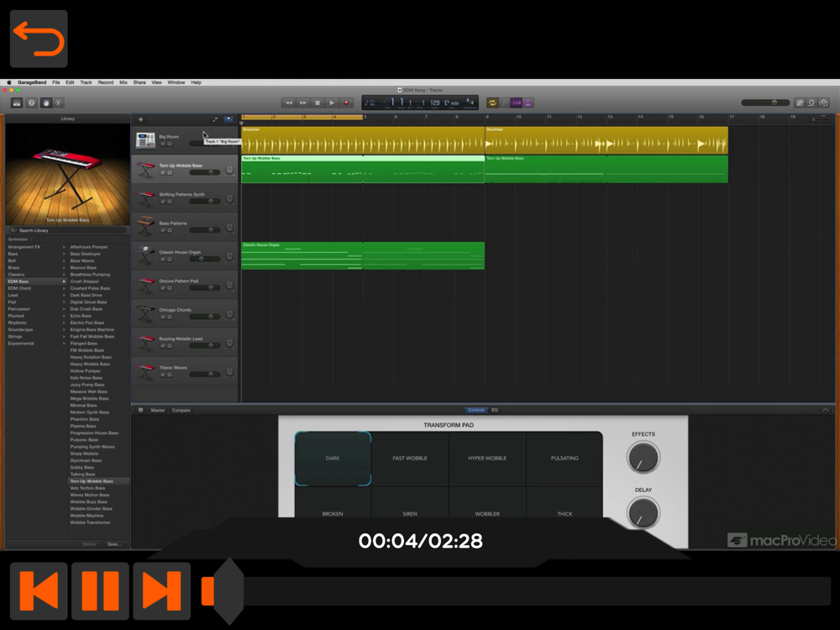Solo the Groove Pattern Pad track
The height and width of the screenshot is (630, 840).
click(x=170, y=288)
